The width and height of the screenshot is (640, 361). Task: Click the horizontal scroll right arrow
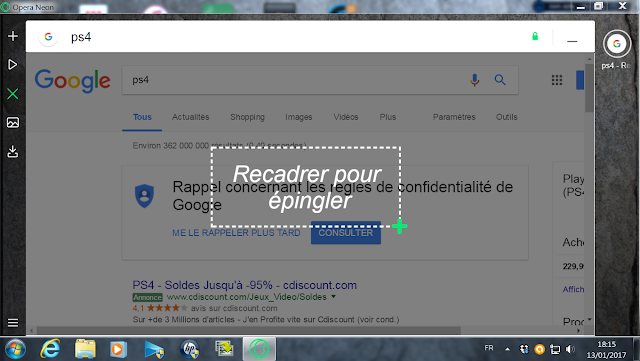coord(578,330)
